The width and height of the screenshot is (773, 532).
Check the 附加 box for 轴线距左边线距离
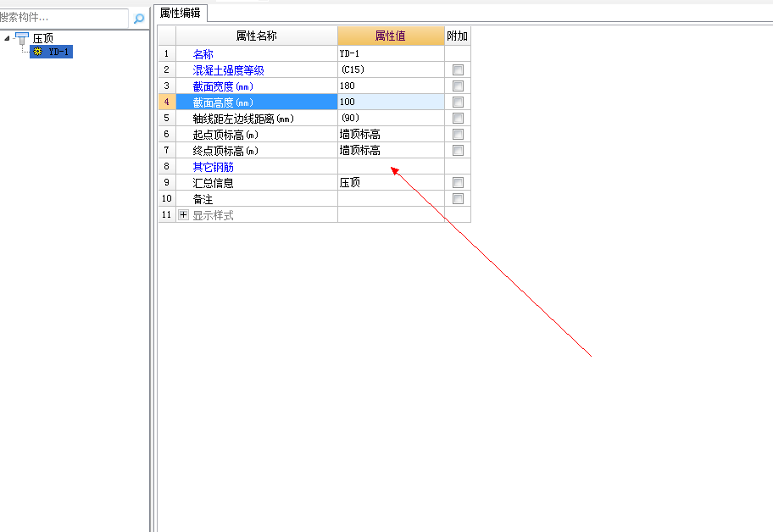click(x=458, y=119)
